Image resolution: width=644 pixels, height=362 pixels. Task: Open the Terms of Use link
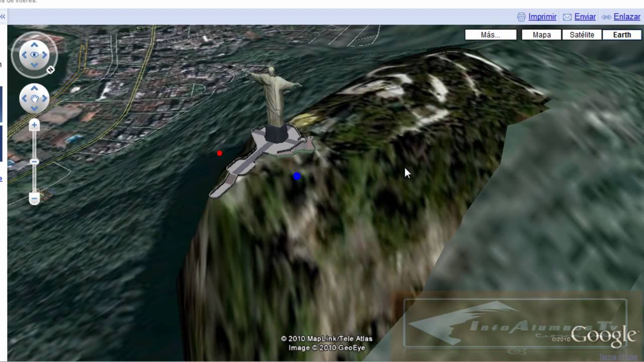click(618, 357)
